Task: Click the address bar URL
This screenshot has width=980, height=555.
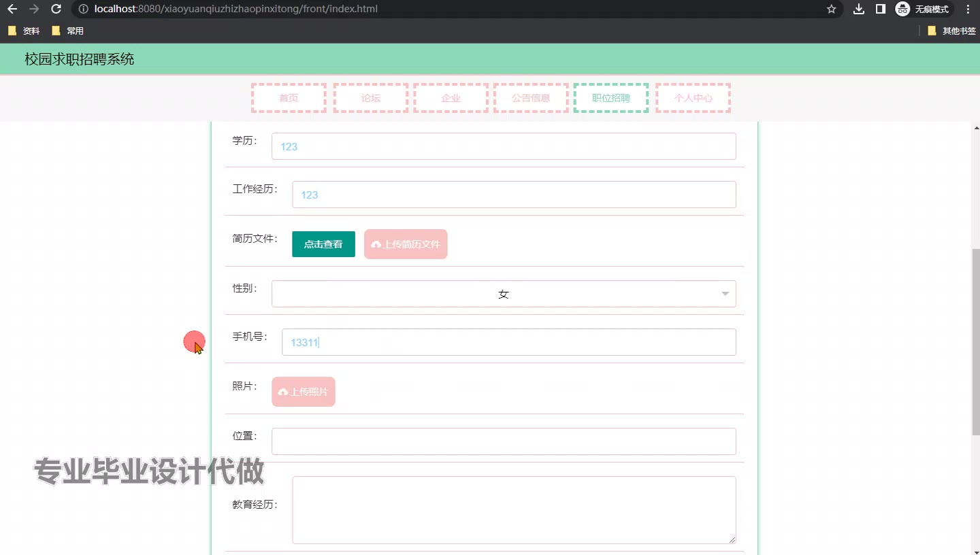Action: (x=236, y=9)
